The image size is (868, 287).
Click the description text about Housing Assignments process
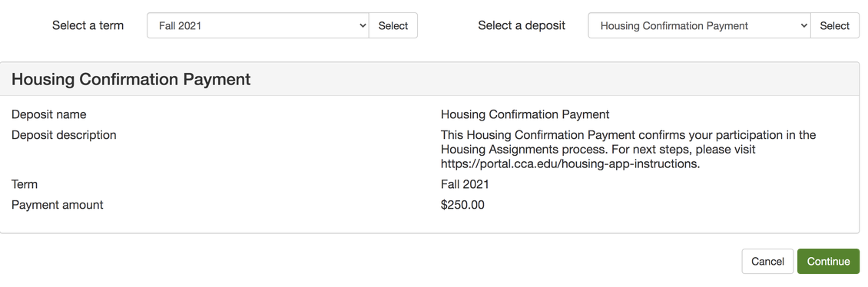[628, 150]
